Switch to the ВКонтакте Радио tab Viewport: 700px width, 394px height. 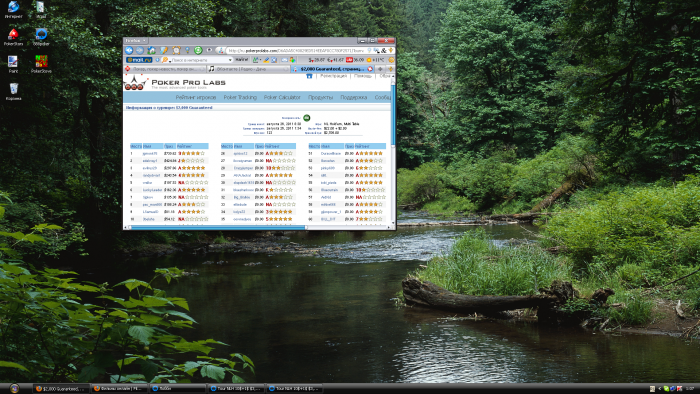pos(248,69)
